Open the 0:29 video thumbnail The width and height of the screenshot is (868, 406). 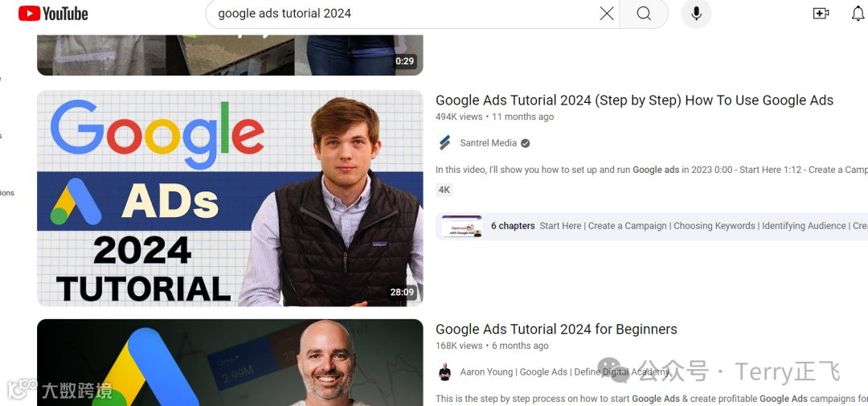(x=230, y=55)
